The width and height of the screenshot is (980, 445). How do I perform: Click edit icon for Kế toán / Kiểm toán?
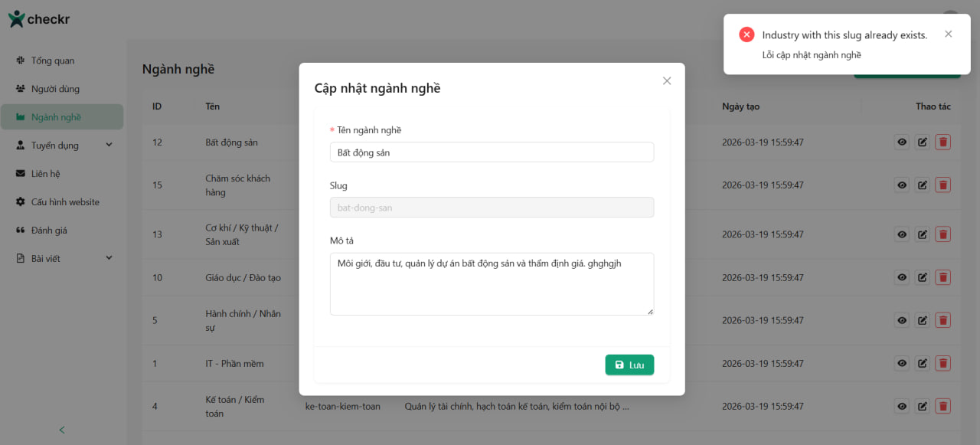[x=923, y=406]
